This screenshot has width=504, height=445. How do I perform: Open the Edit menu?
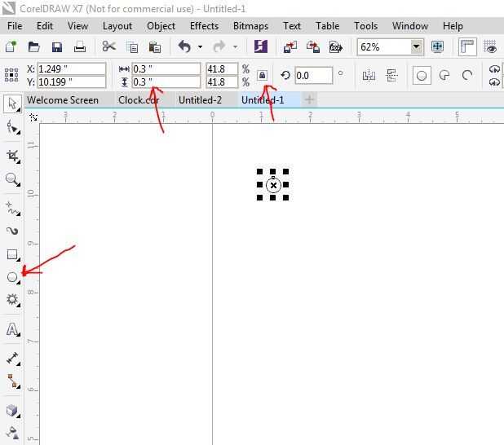(44, 26)
